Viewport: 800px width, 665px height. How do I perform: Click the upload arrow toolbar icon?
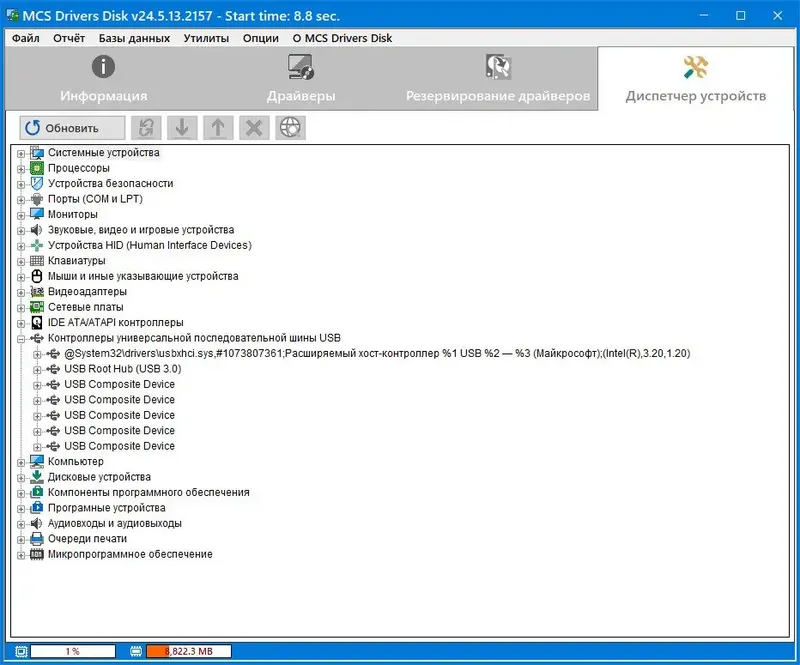tap(218, 128)
